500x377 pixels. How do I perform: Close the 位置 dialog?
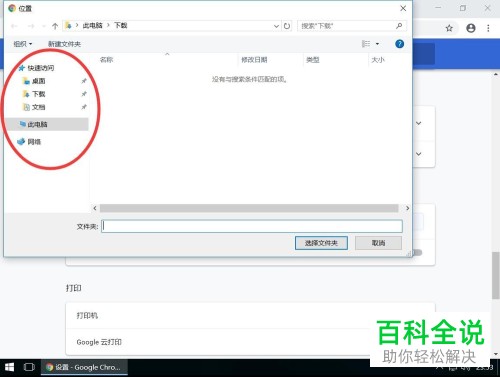pyautogui.click(x=403, y=8)
